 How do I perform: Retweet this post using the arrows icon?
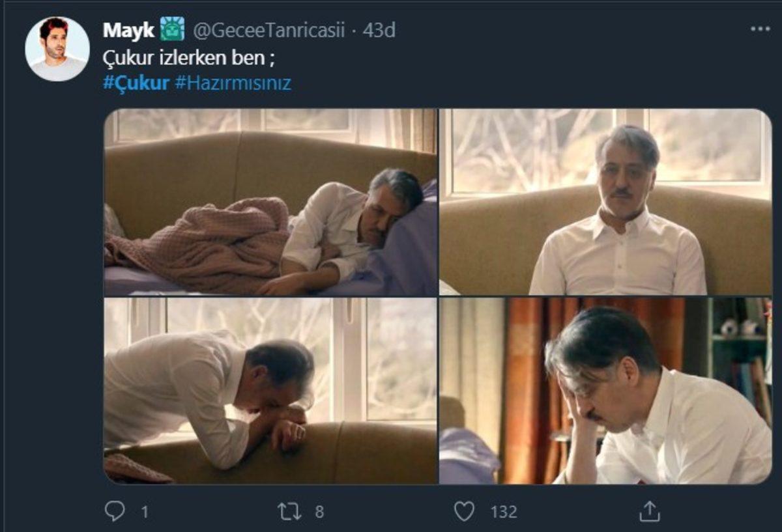[289, 511]
